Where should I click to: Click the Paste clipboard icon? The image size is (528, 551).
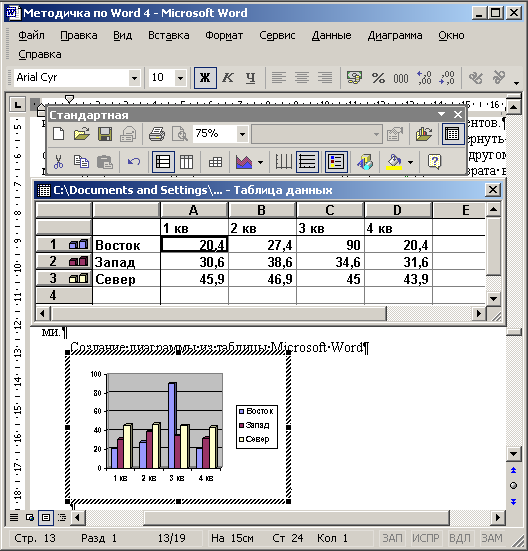click(105, 162)
